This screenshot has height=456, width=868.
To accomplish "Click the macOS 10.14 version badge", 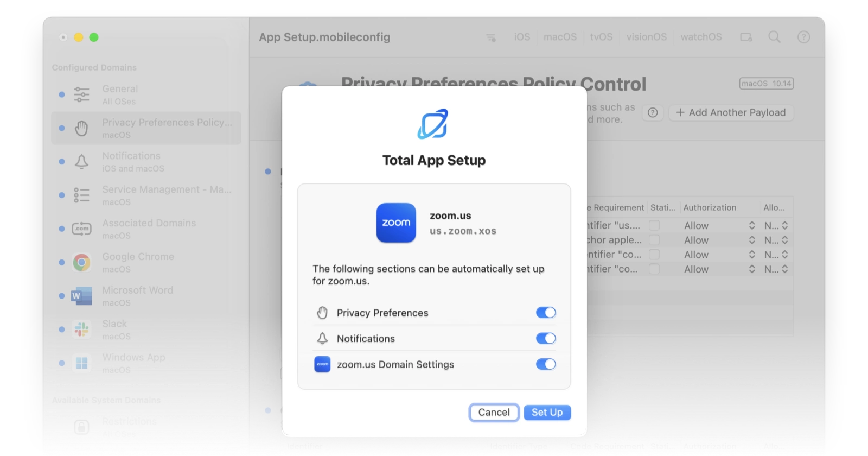I will click(767, 84).
